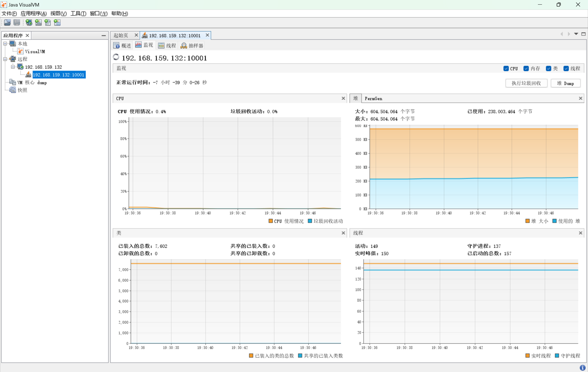
Task: Open the 工具(T) menu
Action: coord(78,13)
